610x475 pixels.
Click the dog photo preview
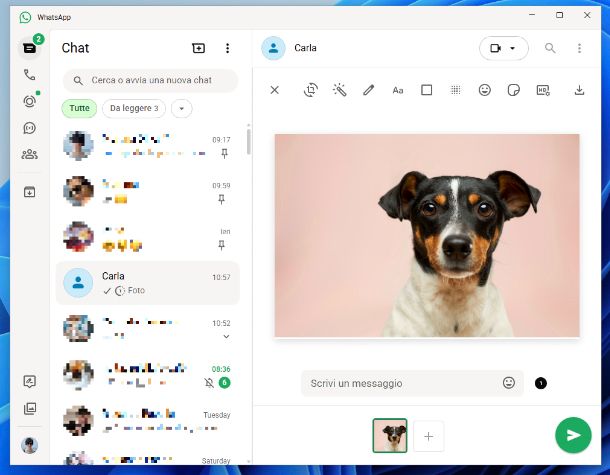coord(427,235)
